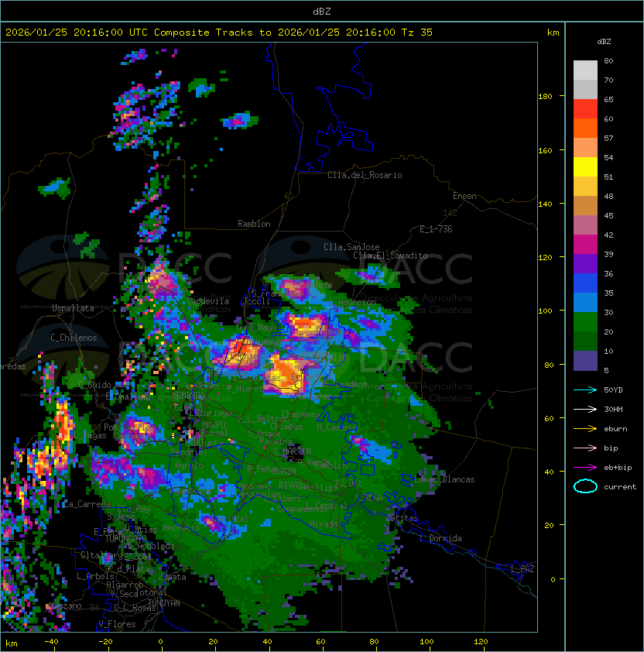Click the 'TUNUYAN' place label
Viewport: 644px width, 652px height.
164,603
